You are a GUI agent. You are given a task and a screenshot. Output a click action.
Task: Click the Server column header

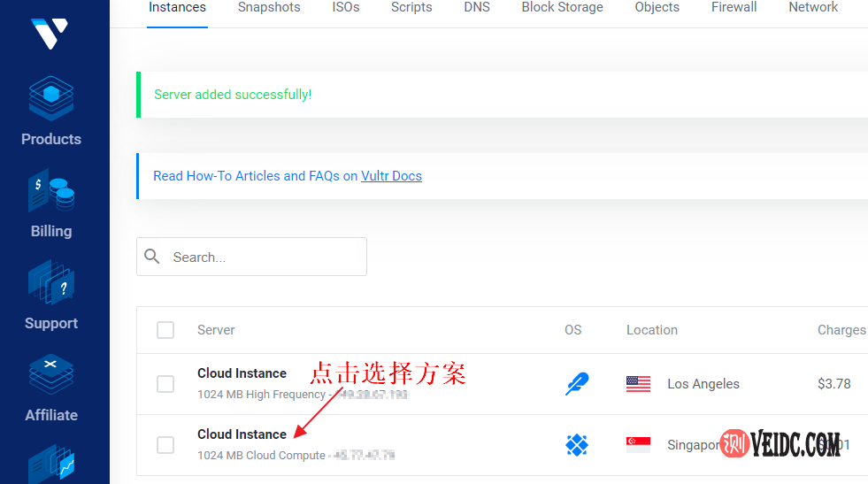[x=216, y=330]
